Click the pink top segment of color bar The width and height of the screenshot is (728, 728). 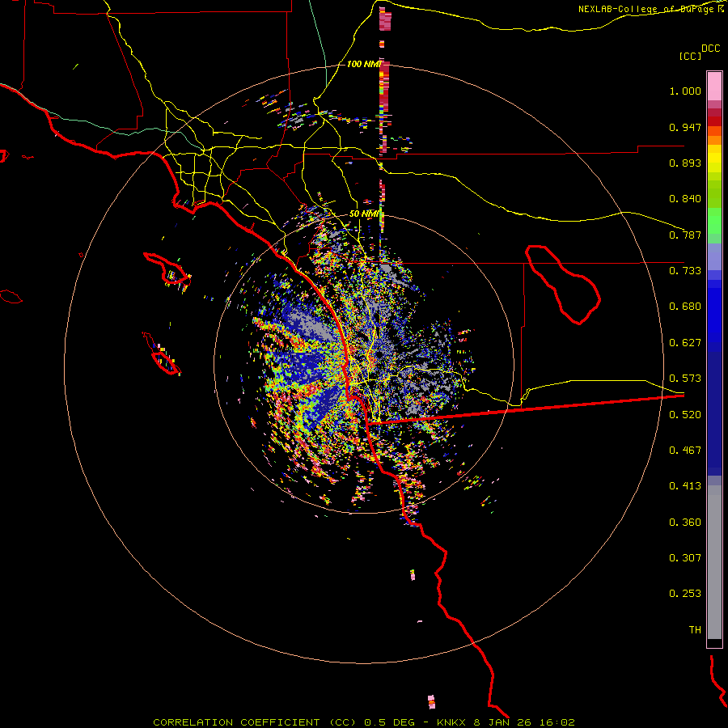pos(714,86)
